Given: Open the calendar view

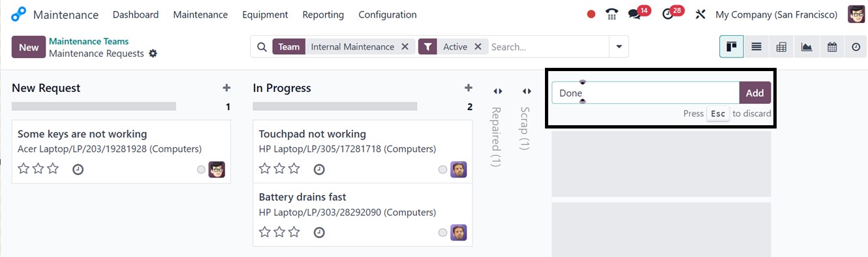Looking at the screenshot, I should [x=831, y=47].
